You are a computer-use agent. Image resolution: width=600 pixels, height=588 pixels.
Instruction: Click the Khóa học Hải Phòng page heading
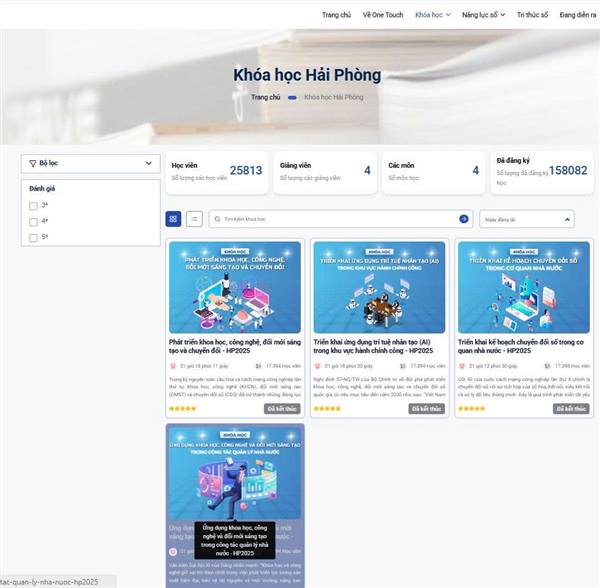coord(307,75)
